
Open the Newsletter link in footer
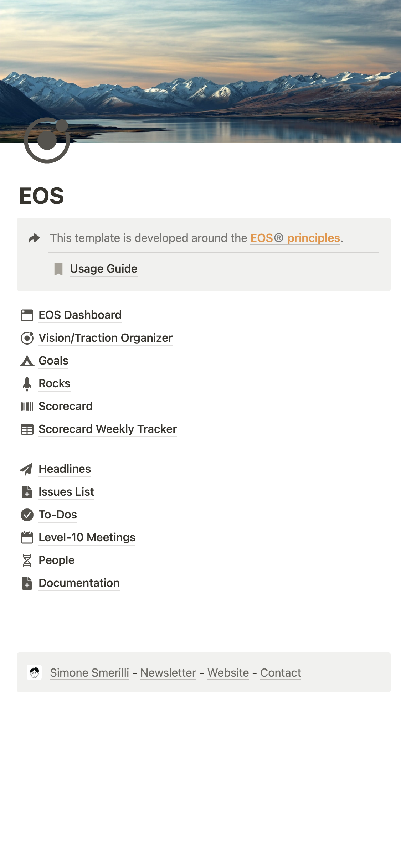coord(168,673)
